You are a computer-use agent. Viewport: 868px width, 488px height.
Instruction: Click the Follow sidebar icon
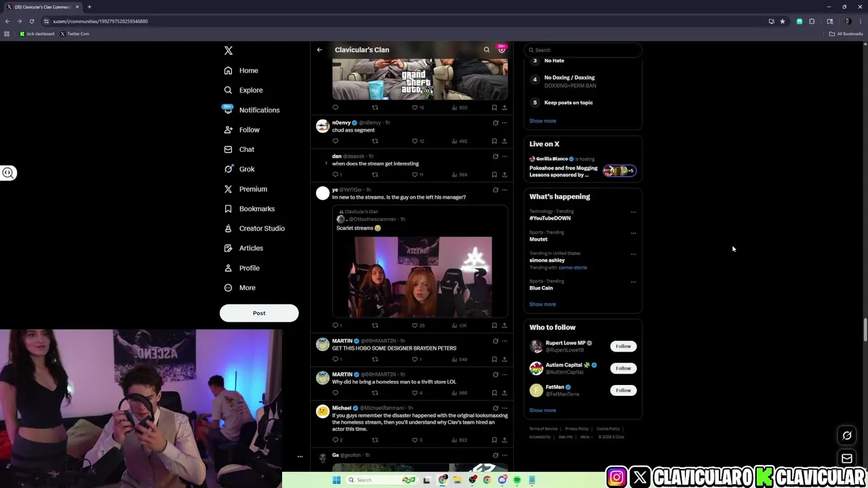229,129
